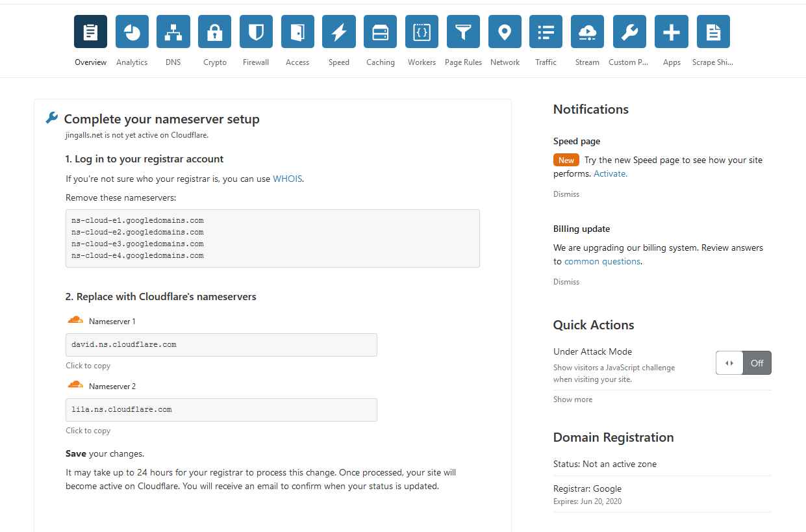
Task: Click the Cloudflare cloud icon for Nameserver 2
Action: [x=75, y=385]
